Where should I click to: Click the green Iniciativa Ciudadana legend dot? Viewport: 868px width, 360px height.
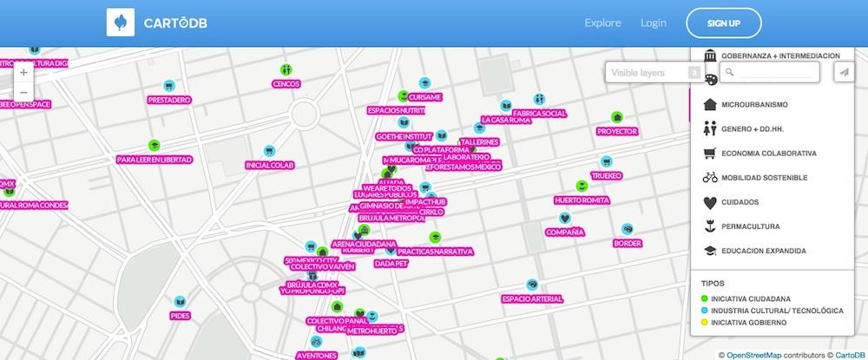click(705, 298)
